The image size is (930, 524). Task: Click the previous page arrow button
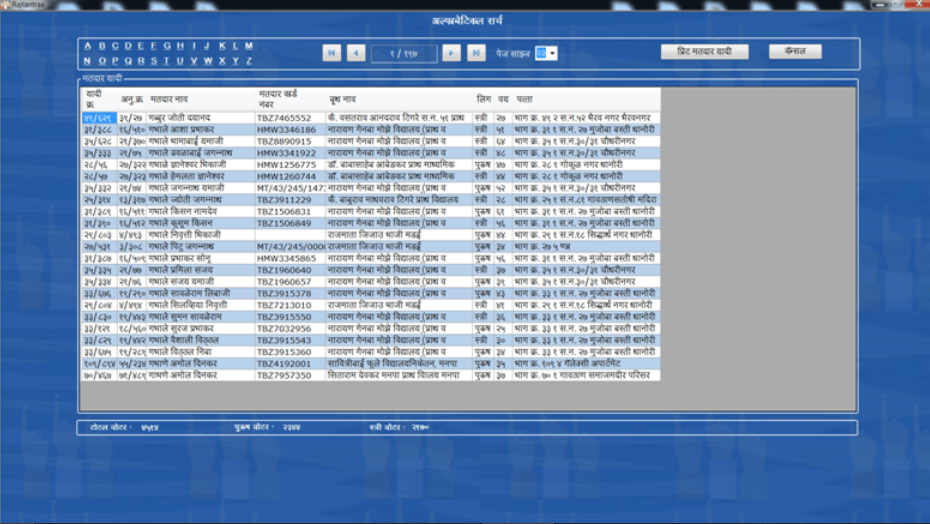[x=356, y=53]
